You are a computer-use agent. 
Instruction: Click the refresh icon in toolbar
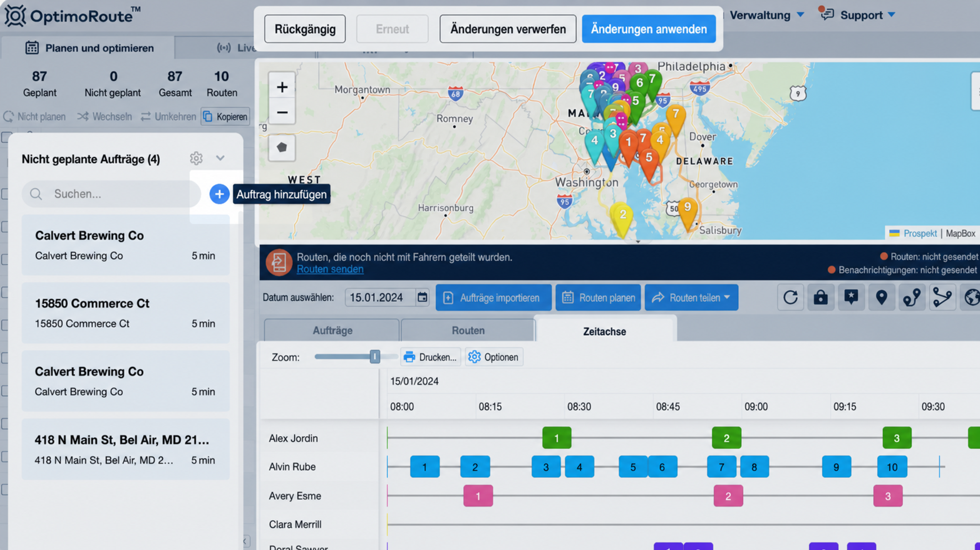click(790, 297)
